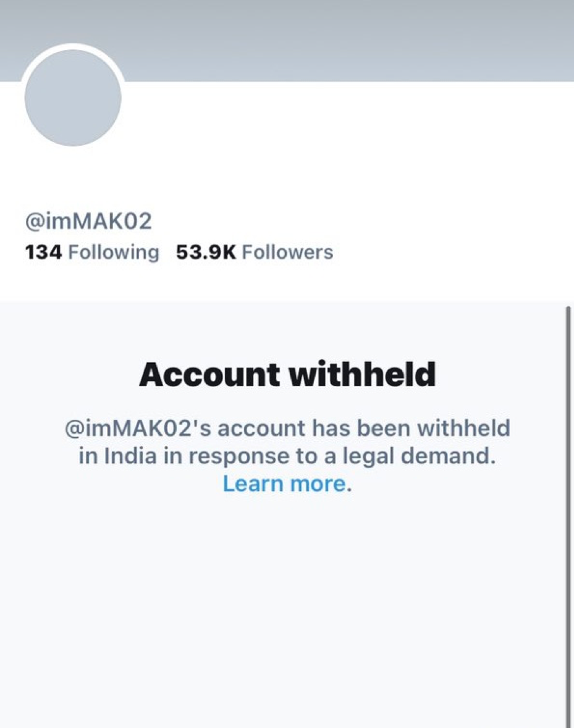The image size is (574, 728).
Task: Click the phrase has been in the notice
Action: (357, 428)
